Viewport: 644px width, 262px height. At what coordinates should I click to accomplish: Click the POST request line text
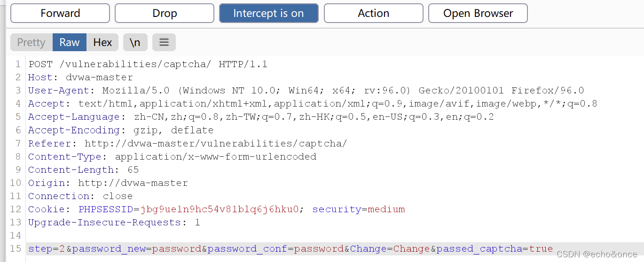click(x=148, y=64)
